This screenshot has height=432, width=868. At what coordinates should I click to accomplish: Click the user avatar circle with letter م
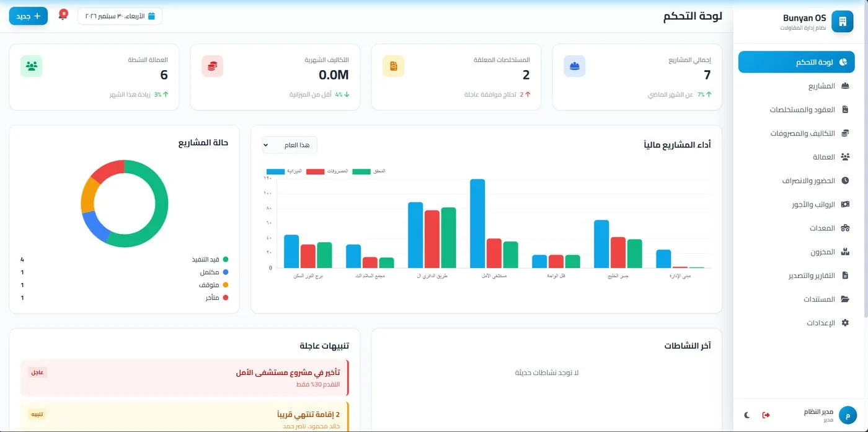coord(847,415)
